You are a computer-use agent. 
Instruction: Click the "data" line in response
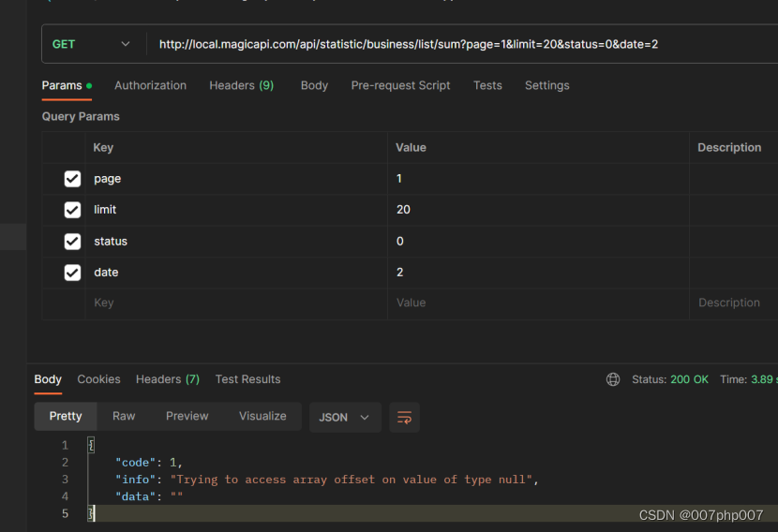(x=149, y=496)
